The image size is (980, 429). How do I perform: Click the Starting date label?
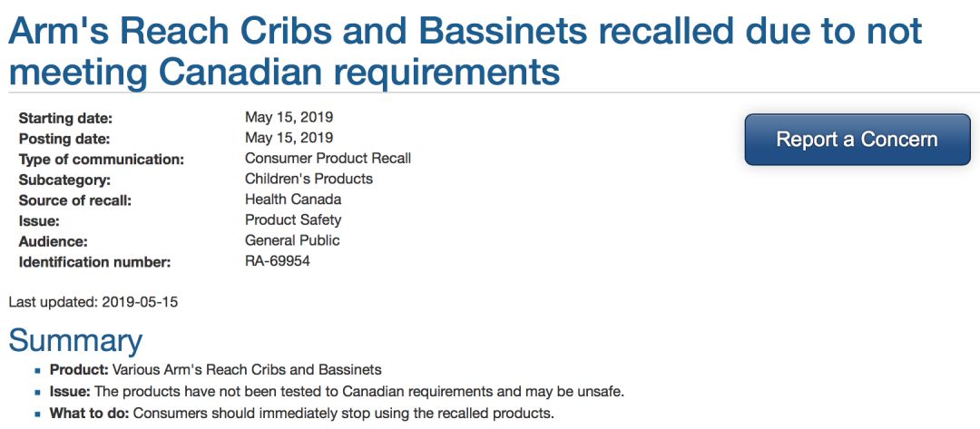(x=65, y=118)
